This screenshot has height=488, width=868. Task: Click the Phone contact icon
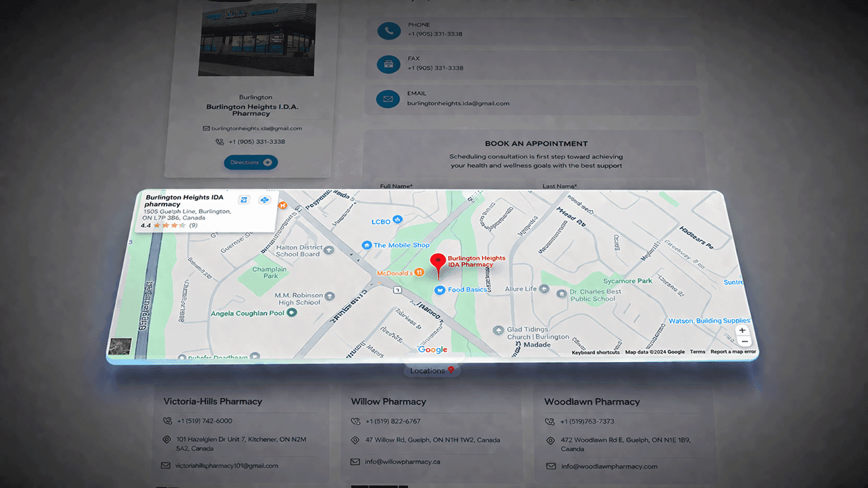point(388,31)
